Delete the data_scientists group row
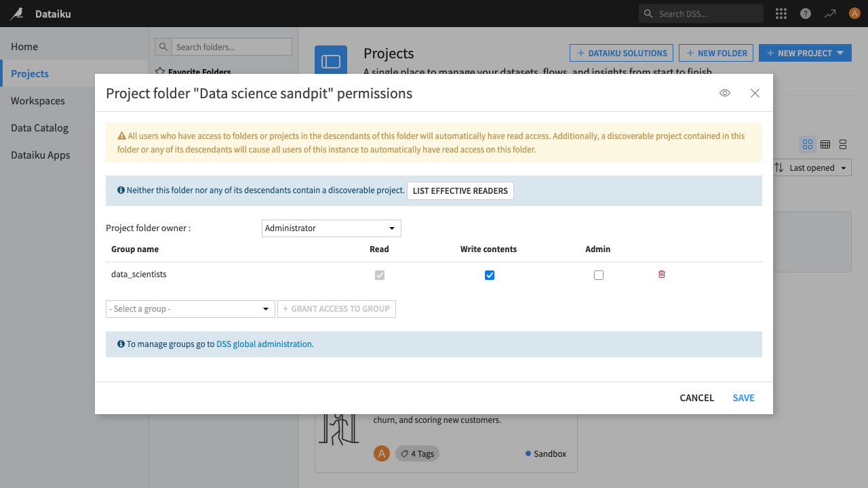 coord(662,274)
